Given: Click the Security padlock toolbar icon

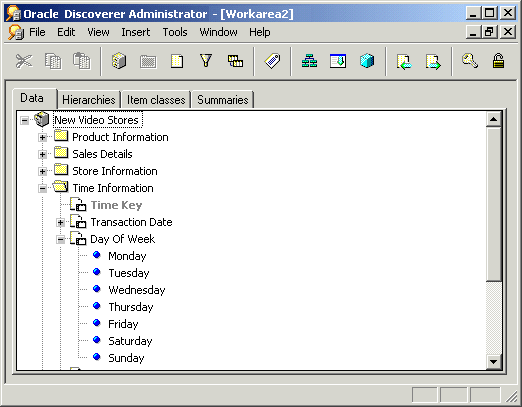Looking at the screenshot, I should pos(498,61).
